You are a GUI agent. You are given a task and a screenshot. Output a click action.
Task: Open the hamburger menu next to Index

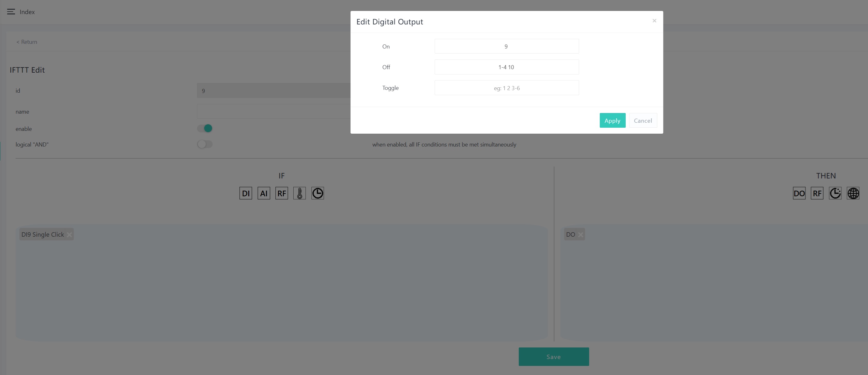11,12
